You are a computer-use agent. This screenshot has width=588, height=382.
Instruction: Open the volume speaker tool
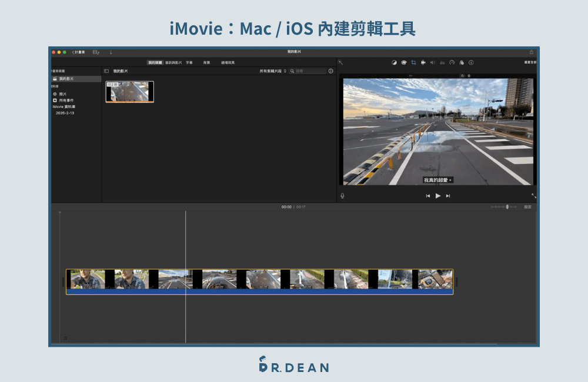pyautogui.click(x=432, y=63)
